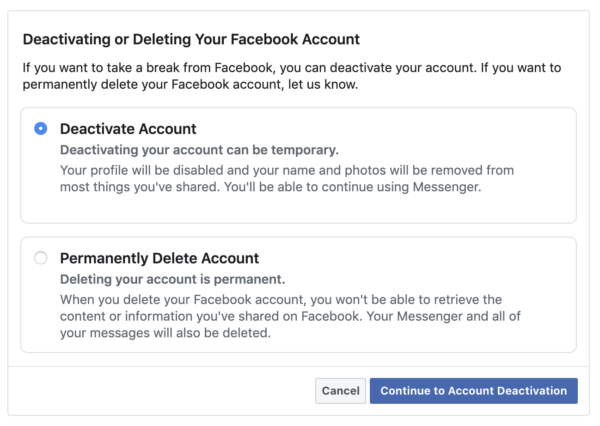Select the Deactivate Account radio button
The image size is (600, 426).
pyautogui.click(x=40, y=129)
